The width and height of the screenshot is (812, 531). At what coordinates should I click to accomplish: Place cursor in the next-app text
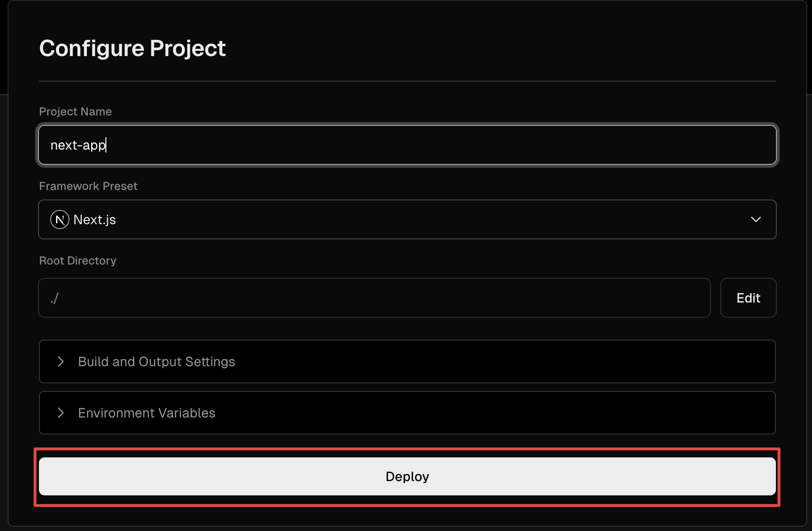(x=78, y=145)
